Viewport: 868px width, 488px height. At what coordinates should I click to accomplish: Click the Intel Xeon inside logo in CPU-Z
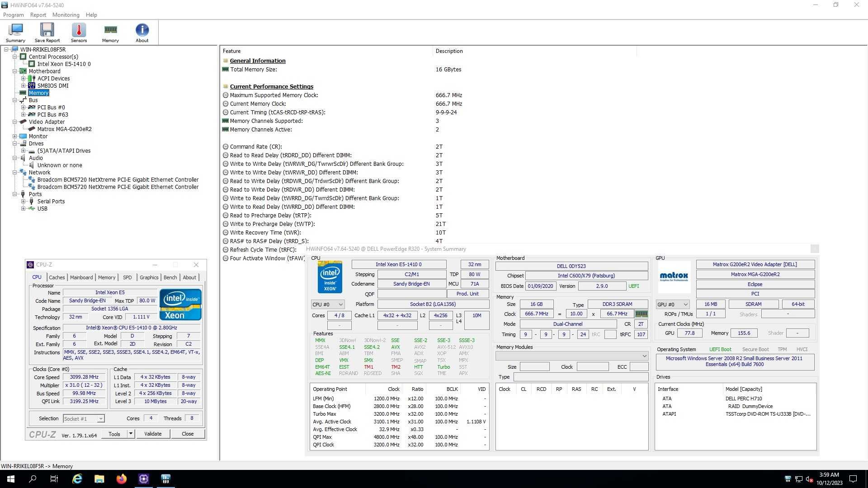pos(180,304)
